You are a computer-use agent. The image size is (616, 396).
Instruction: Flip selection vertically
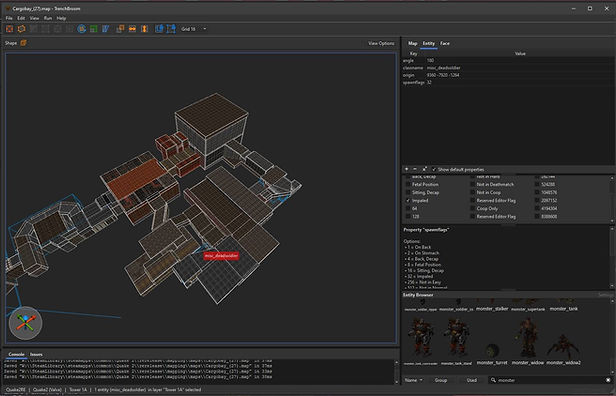coord(144,29)
